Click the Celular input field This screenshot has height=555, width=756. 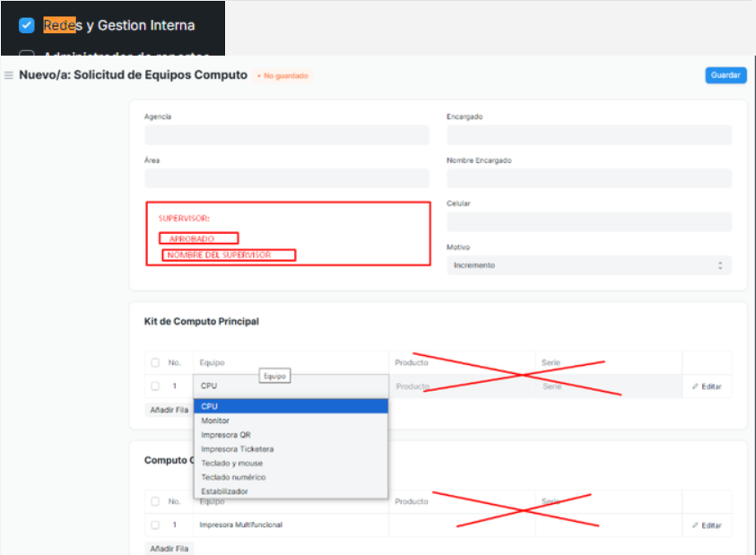pyautogui.click(x=588, y=221)
